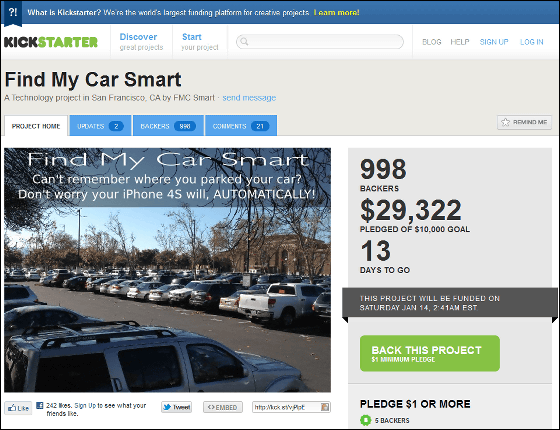Click the star icon on Remind Me
The image size is (560, 430).
[x=505, y=122]
